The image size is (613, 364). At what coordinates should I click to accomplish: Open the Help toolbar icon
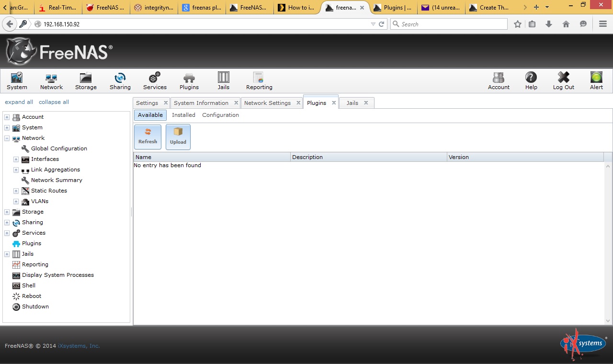pyautogui.click(x=531, y=80)
